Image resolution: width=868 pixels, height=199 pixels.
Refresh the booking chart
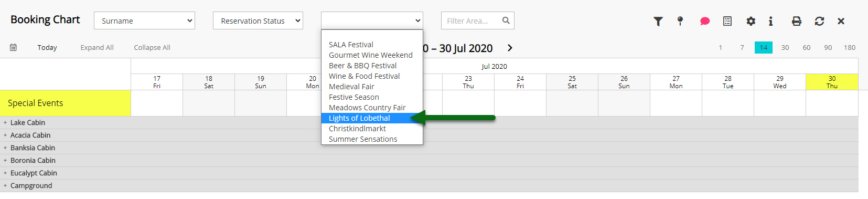[x=819, y=21]
